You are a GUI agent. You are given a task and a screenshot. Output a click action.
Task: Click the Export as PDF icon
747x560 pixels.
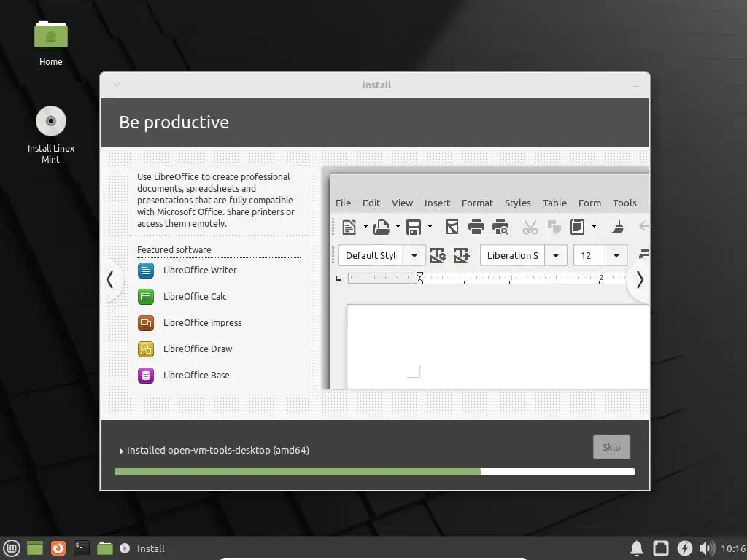click(x=452, y=227)
